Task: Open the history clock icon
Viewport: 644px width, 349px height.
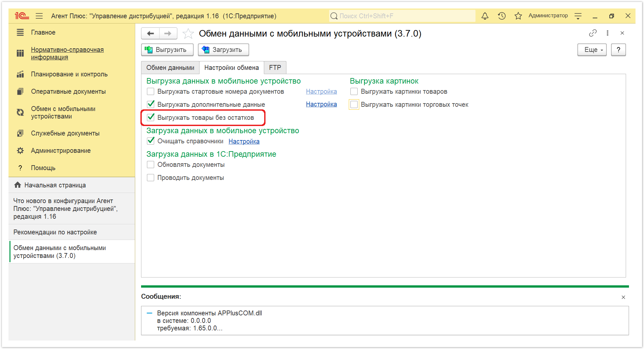Action: click(x=502, y=16)
